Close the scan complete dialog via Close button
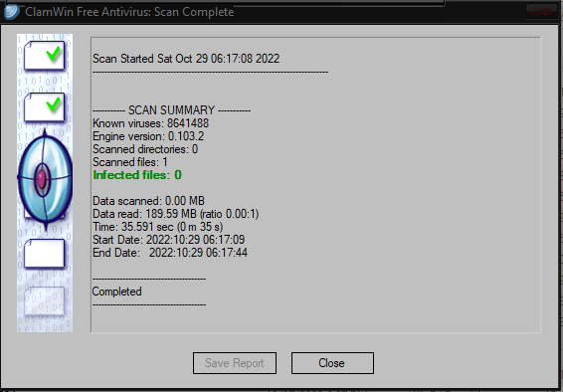 click(332, 363)
